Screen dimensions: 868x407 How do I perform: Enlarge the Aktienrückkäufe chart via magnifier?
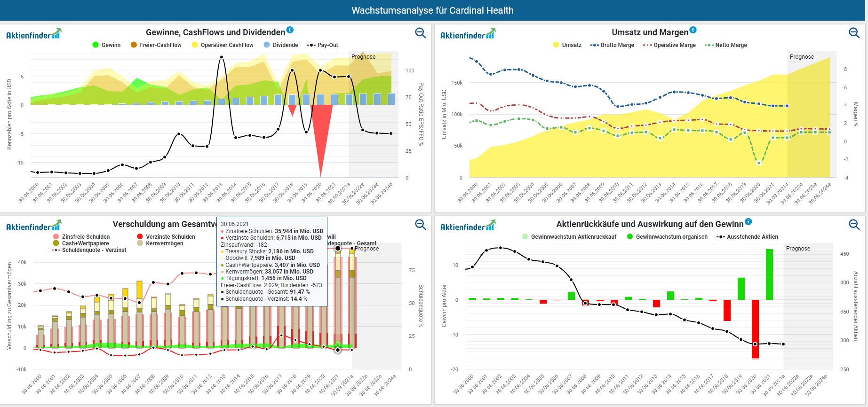(x=854, y=225)
